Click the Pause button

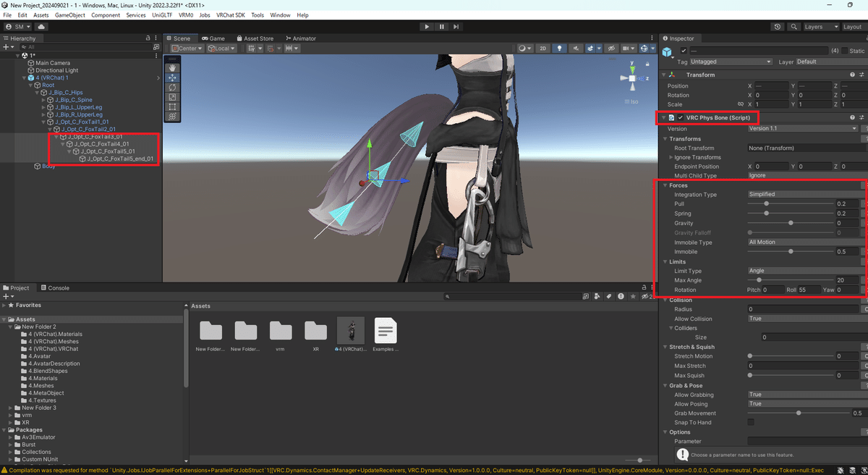(441, 27)
